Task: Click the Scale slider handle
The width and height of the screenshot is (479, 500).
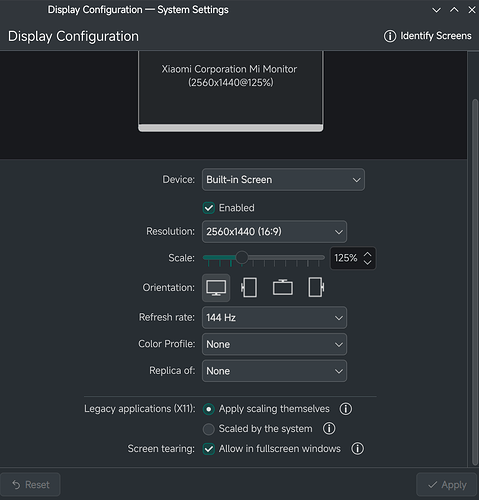Action: click(x=242, y=258)
